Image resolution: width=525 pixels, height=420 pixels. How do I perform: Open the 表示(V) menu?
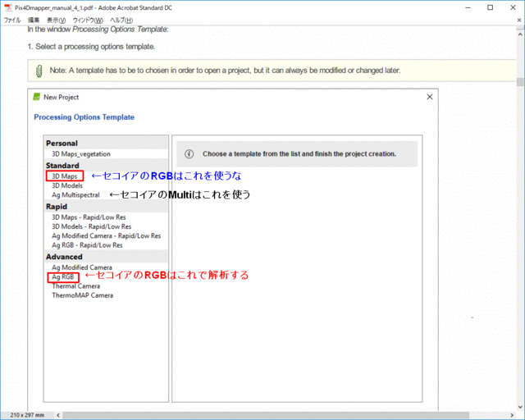pos(56,20)
